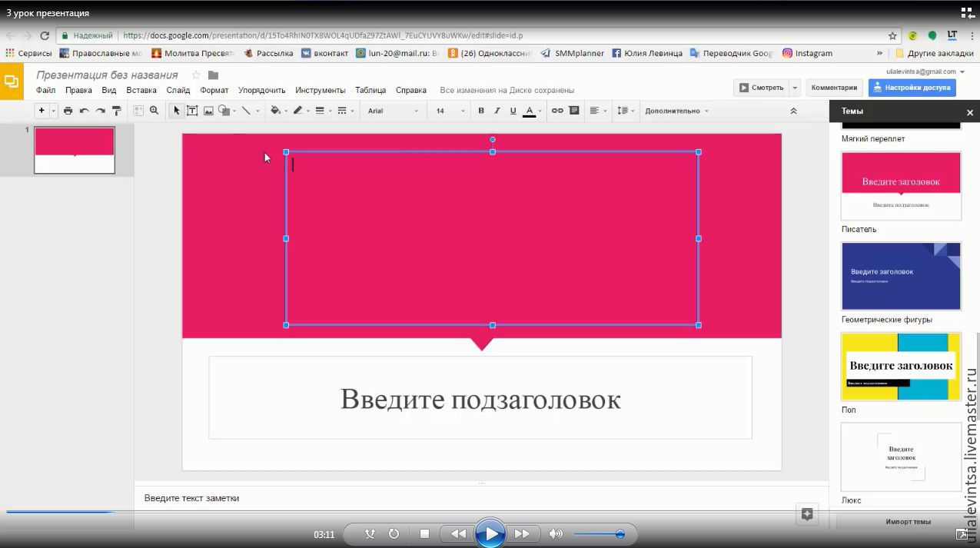980x548 pixels.
Task: Select the line drawing tool
Action: (246, 111)
